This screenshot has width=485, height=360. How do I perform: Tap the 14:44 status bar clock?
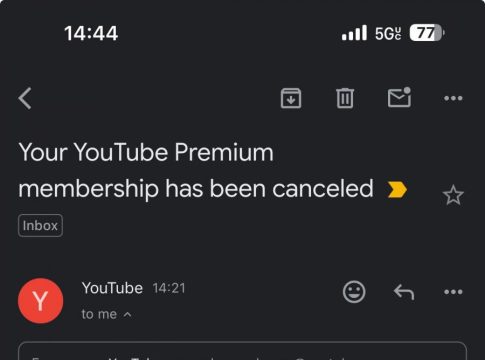(91, 33)
